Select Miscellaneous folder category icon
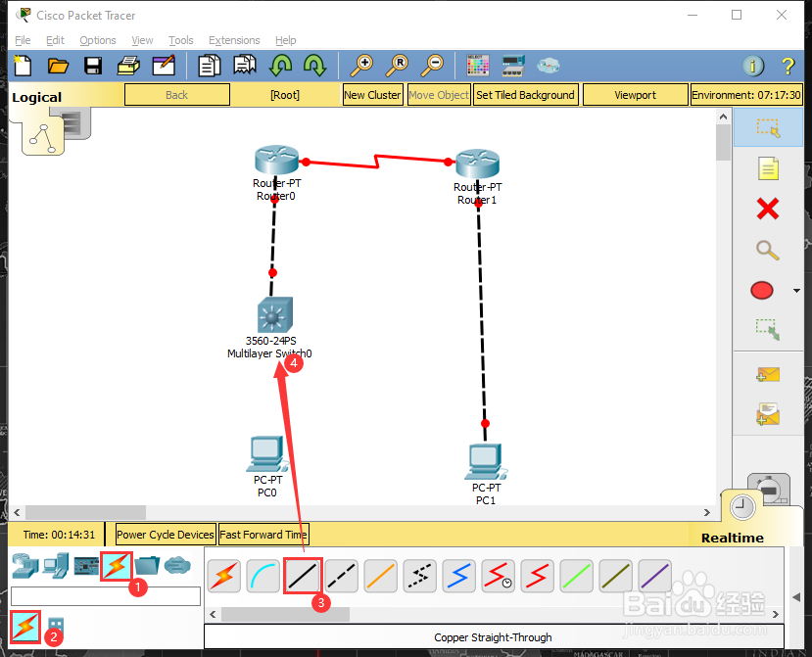The image size is (812, 657). click(147, 565)
